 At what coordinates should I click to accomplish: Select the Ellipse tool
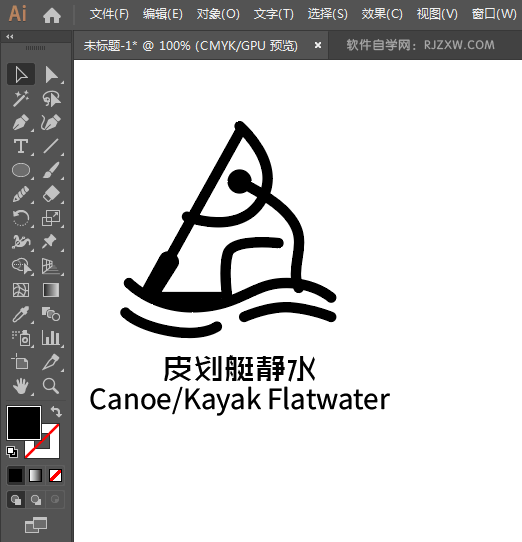click(21, 170)
